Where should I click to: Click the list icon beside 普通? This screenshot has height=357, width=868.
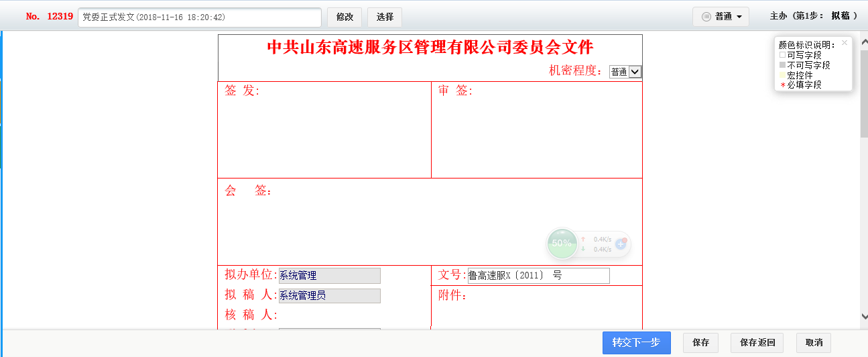pos(706,17)
